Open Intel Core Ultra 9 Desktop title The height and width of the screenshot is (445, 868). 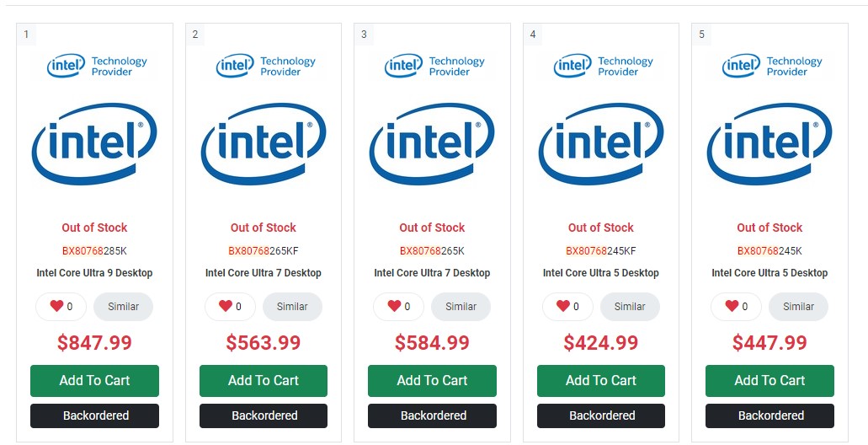click(x=94, y=273)
